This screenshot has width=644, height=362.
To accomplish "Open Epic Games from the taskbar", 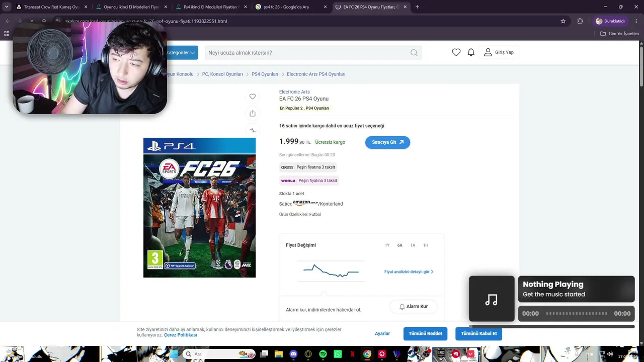I will pyautogui.click(x=441, y=354).
